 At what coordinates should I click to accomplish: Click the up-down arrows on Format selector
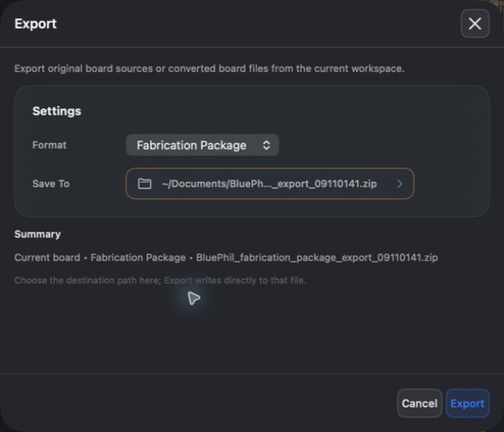pyautogui.click(x=266, y=145)
